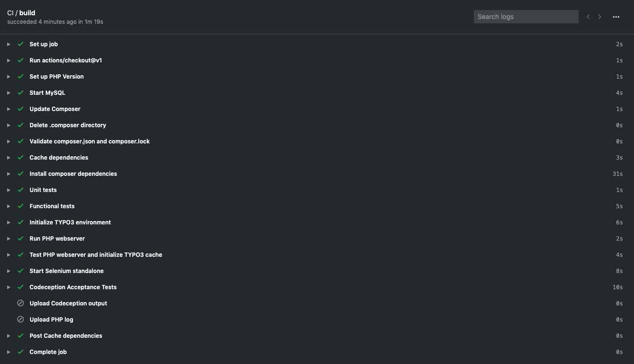Click green checkmark next to Start MySQL
This screenshot has width=634, height=364.
[x=20, y=92]
